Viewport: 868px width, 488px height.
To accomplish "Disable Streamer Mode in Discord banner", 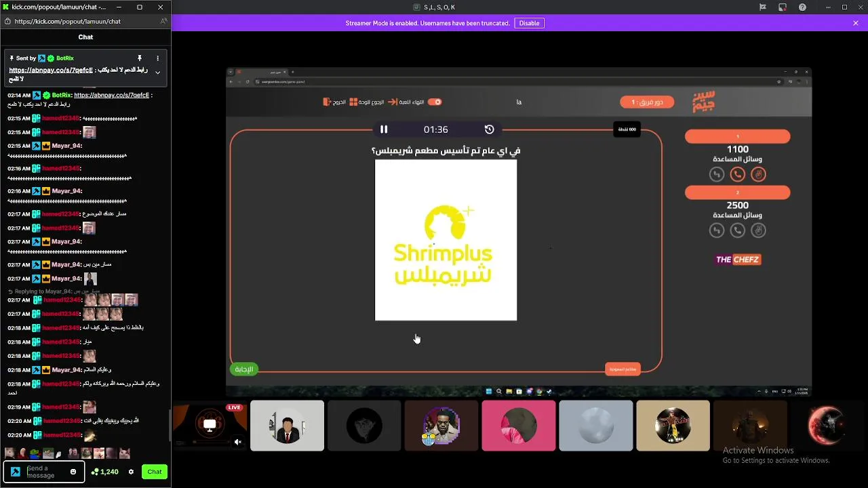I will click(529, 23).
